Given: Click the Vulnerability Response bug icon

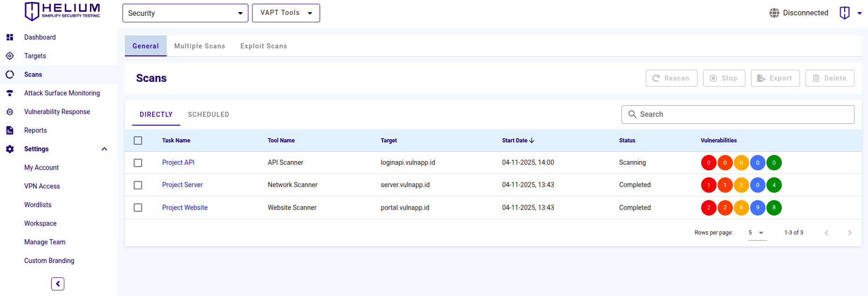Looking at the screenshot, I should pyautogui.click(x=10, y=112).
